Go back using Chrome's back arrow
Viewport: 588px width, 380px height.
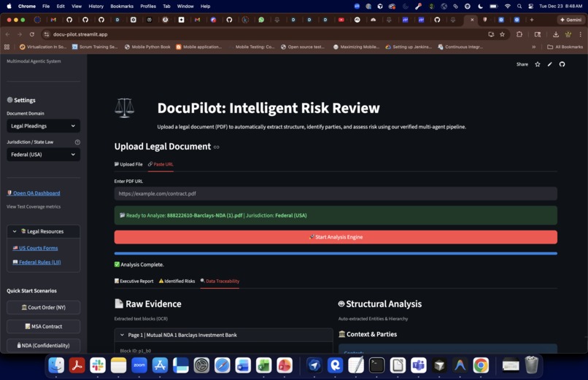[8, 34]
